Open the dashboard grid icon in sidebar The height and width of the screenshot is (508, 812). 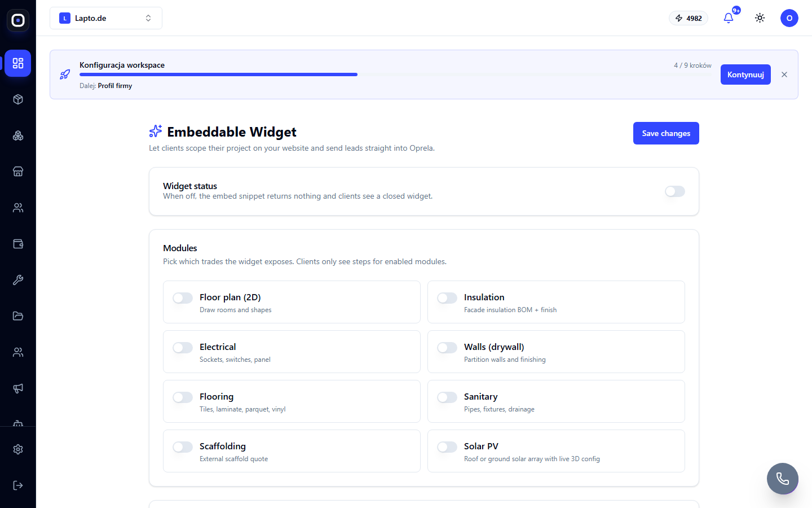tap(18, 63)
